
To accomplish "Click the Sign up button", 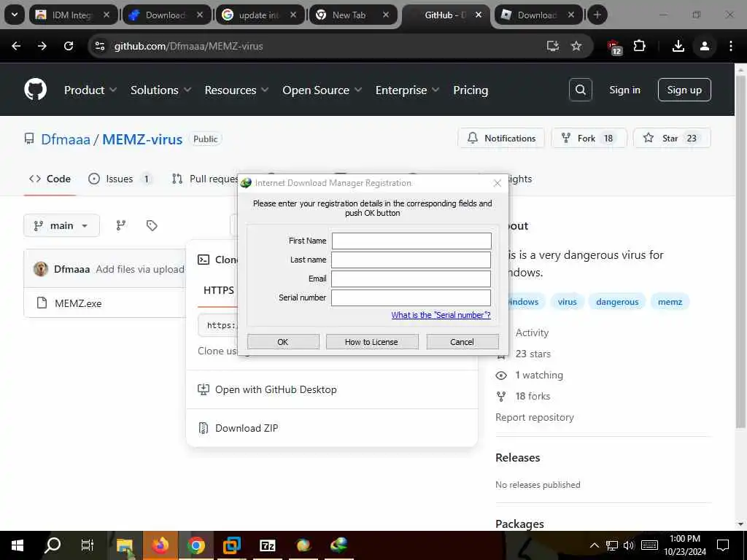I will [x=684, y=90].
